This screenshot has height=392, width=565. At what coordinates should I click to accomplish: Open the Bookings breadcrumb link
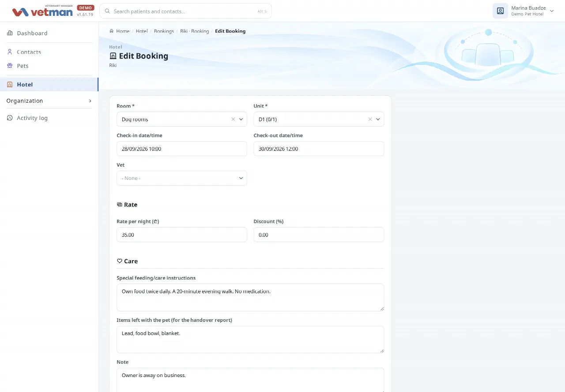click(x=164, y=31)
